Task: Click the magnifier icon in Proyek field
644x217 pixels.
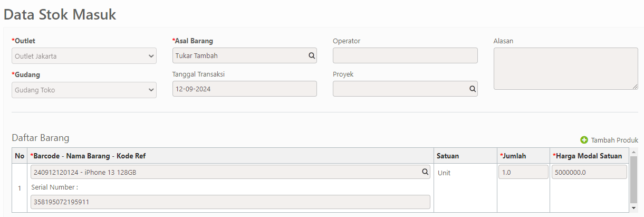Action: pyautogui.click(x=473, y=89)
